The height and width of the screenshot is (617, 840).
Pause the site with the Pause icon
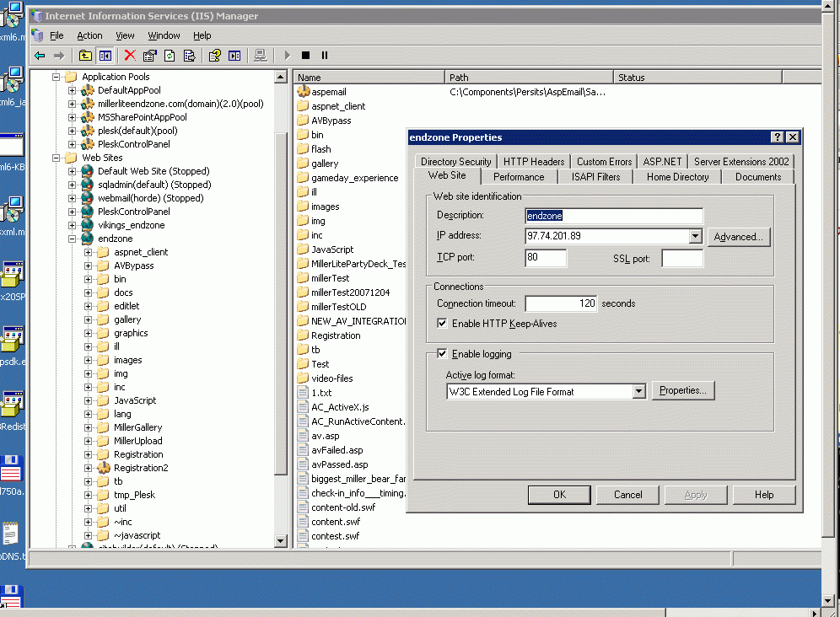(x=325, y=56)
